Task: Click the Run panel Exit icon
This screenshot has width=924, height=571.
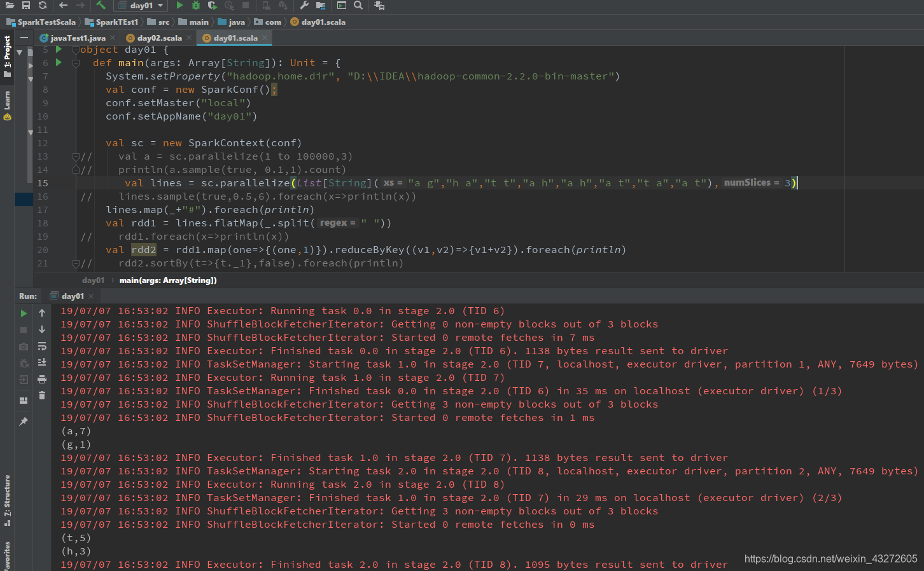Action: 24,380
